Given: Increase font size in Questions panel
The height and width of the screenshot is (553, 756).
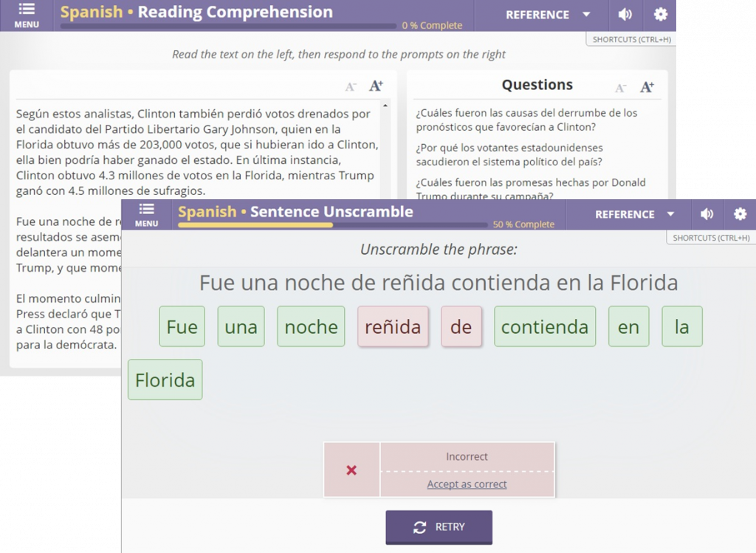Looking at the screenshot, I should click(x=647, y=87).
